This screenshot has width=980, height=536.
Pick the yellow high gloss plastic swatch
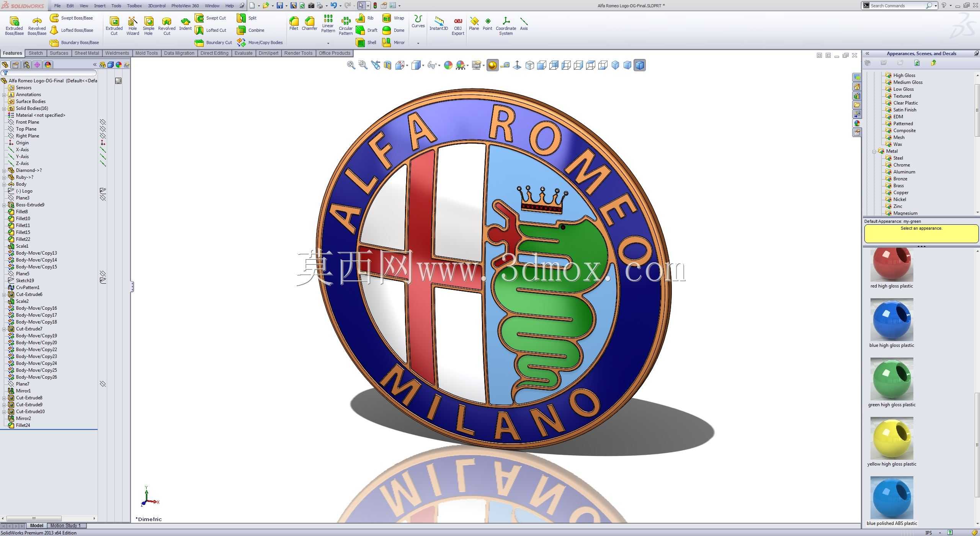892,438
